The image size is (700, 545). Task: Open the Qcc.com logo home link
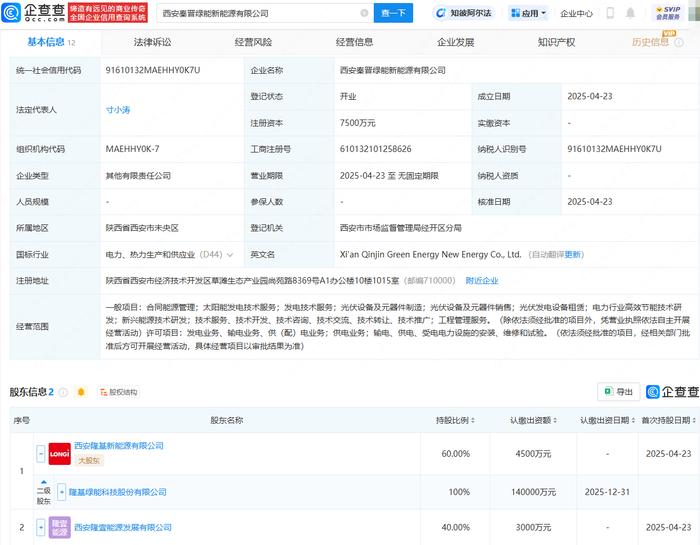pos(33,12)
